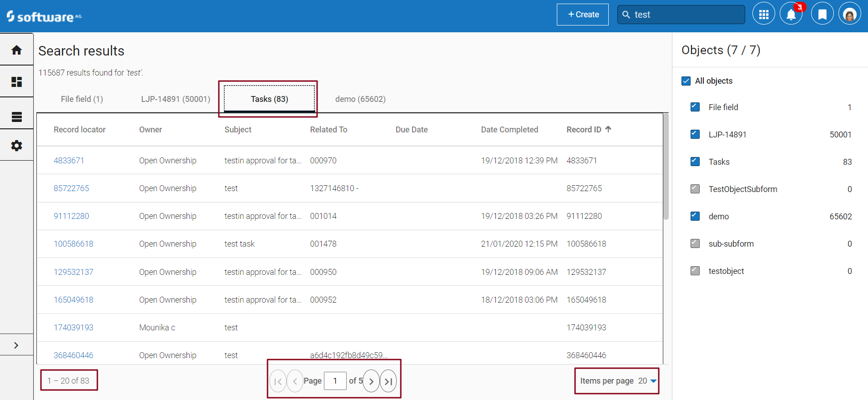The height and width of the screenshot is (400, 868).
Task: Switch to the LJP-14891 (50001) tab
Action: coord(176,99)
